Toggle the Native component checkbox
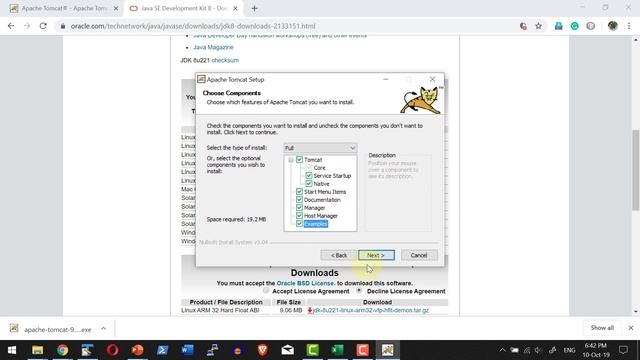Viewport: 640px width, 360px height. 309,184
